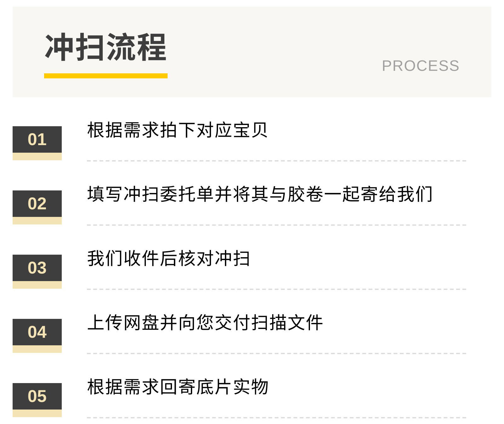Click the beige strip under badge 05

tap(37, 413)
